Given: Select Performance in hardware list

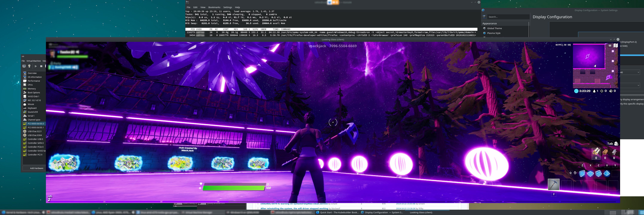Looking at the screenshot, I should tap(34, 81).
